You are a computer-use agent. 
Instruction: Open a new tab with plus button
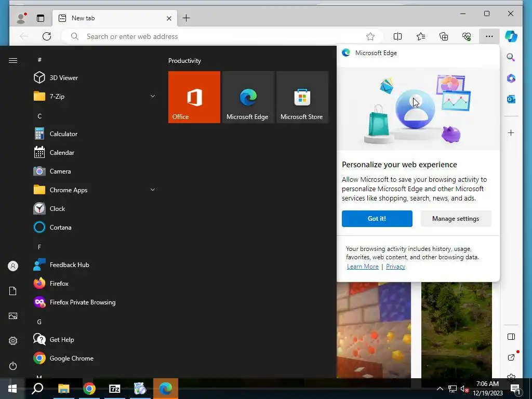pos(187,18)
